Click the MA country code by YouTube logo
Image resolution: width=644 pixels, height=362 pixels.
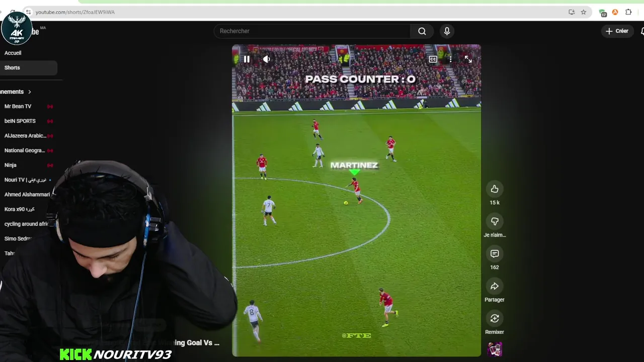43,28
